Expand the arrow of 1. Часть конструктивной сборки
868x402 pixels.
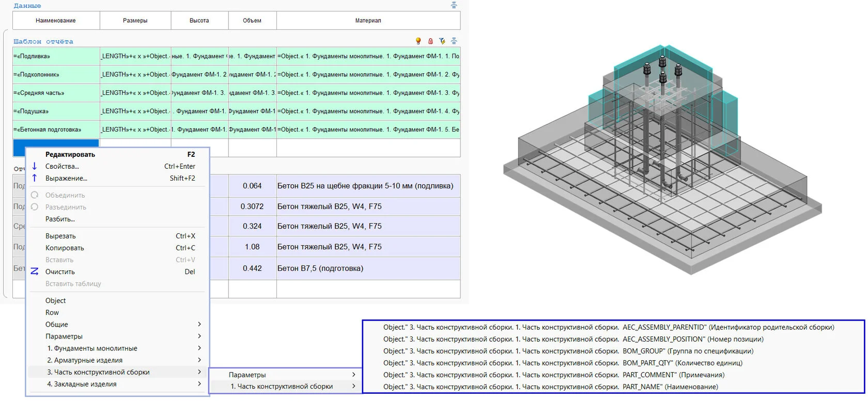pos(354,386)
